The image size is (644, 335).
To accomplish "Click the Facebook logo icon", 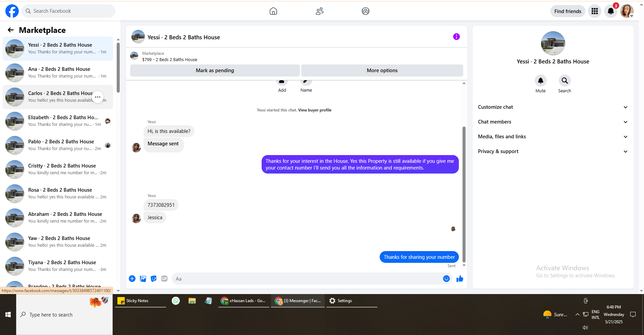I will pyautogui.click(x=12, y=11).
